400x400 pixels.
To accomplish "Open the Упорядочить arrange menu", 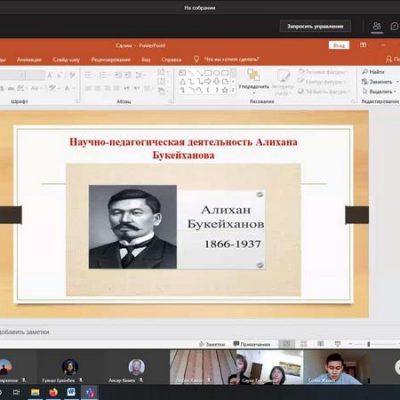I will coord(254,81).
